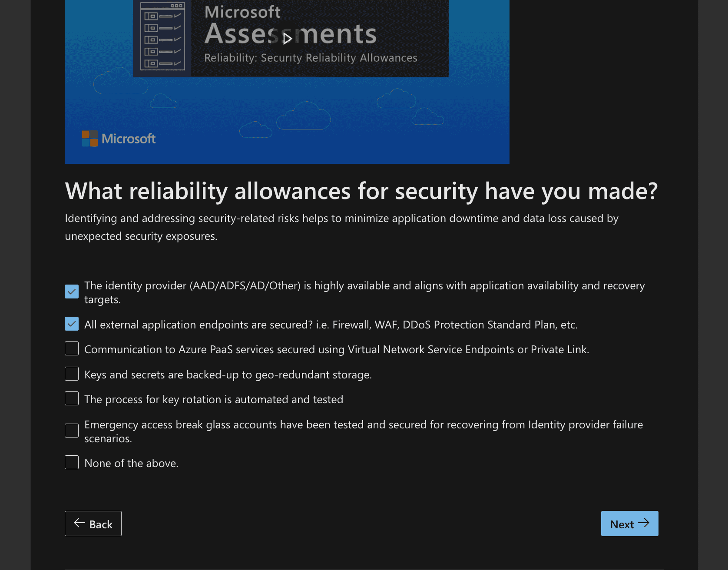Click the Microsoft four-square logo icon

point(90,139)
